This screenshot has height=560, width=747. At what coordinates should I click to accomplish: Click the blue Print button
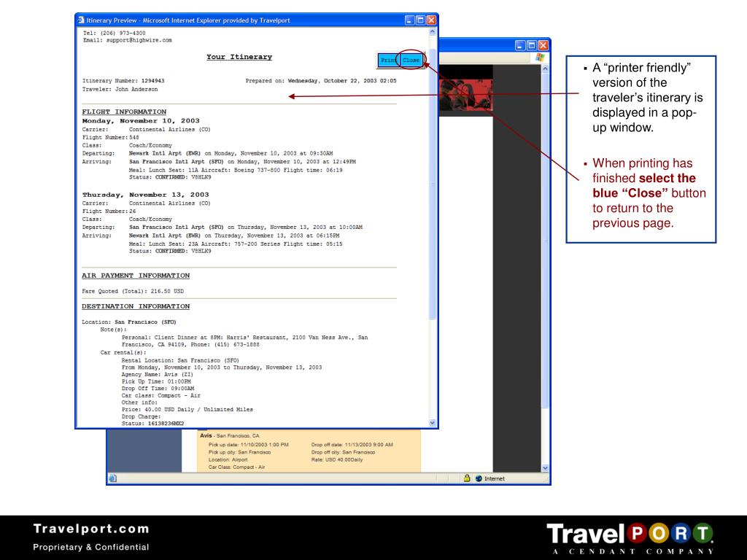pyautogui.click(x=388, y=60)
